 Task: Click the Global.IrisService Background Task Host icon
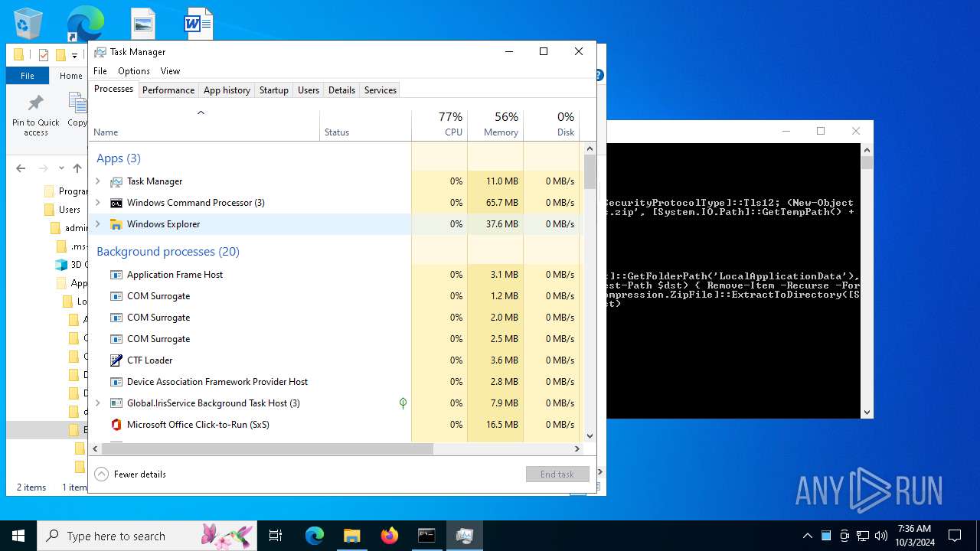pos(116,403)
